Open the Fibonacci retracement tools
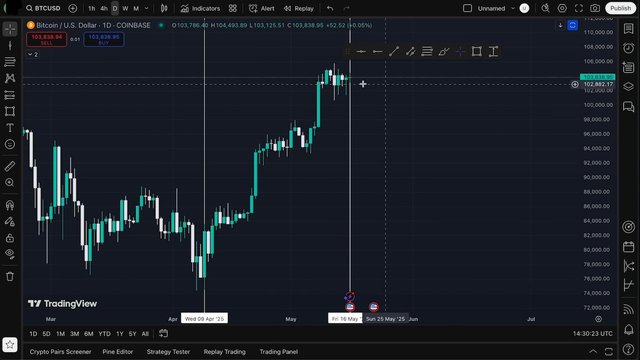The width and height of the screenshot is (640, 360). point(10,62)
